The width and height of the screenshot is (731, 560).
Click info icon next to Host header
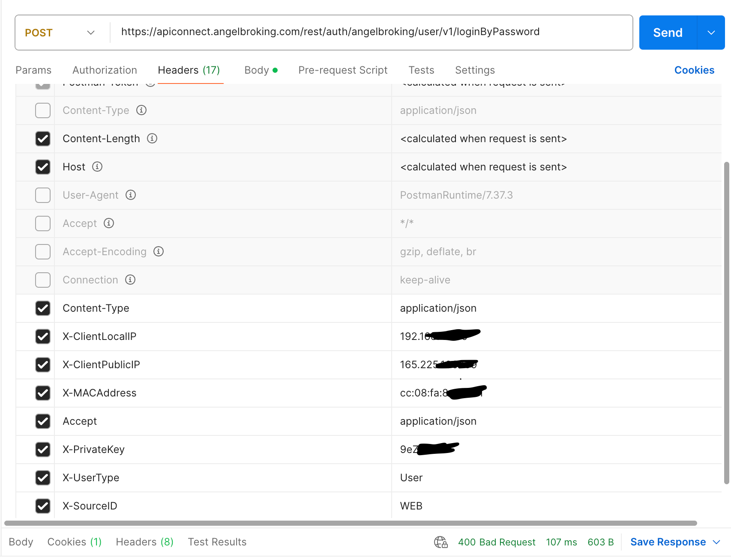(x=97, y=167)
